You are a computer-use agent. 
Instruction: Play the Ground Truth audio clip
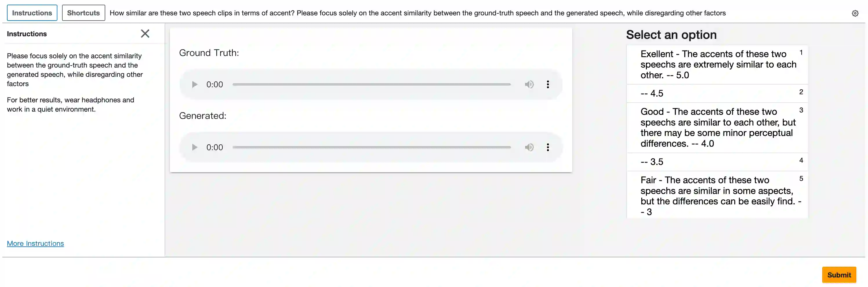point(195,85)
